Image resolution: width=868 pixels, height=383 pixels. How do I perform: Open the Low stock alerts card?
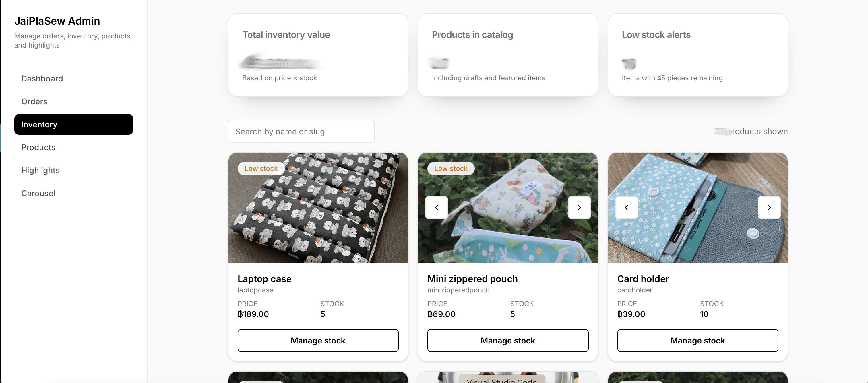pyautogui.click(x=697, y=55)
